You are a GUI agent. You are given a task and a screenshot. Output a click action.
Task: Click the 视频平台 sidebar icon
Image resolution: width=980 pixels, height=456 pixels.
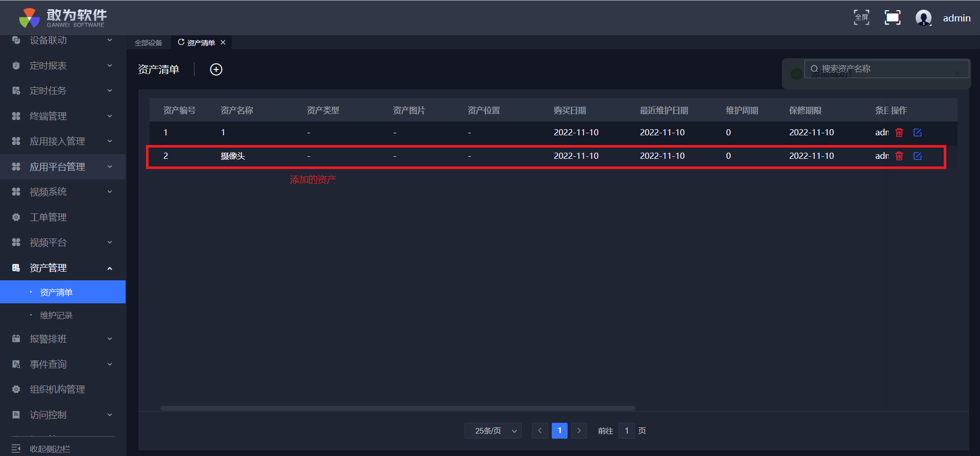click(16, 242)
